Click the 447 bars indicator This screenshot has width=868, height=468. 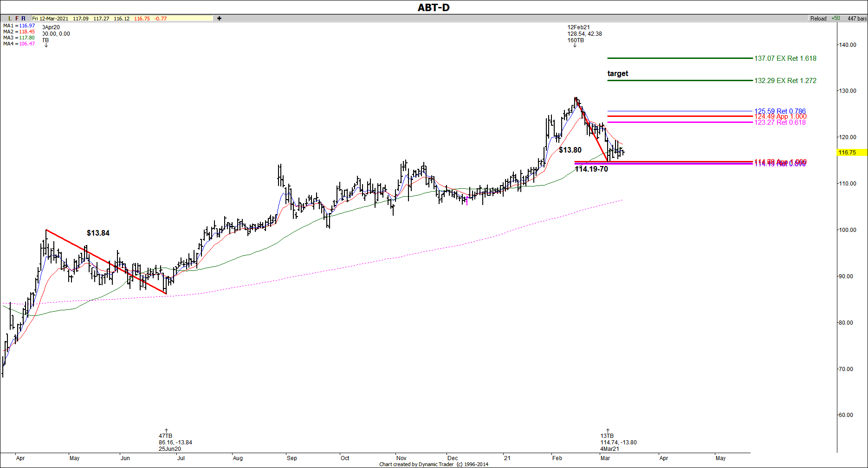(x=856, y=19)
